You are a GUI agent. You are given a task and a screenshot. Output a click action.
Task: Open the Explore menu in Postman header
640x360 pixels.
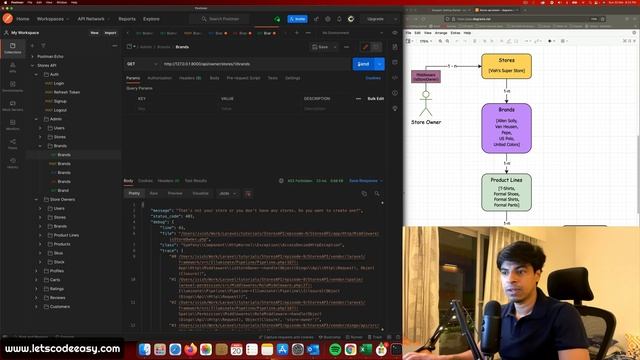(x=151, y=19)
